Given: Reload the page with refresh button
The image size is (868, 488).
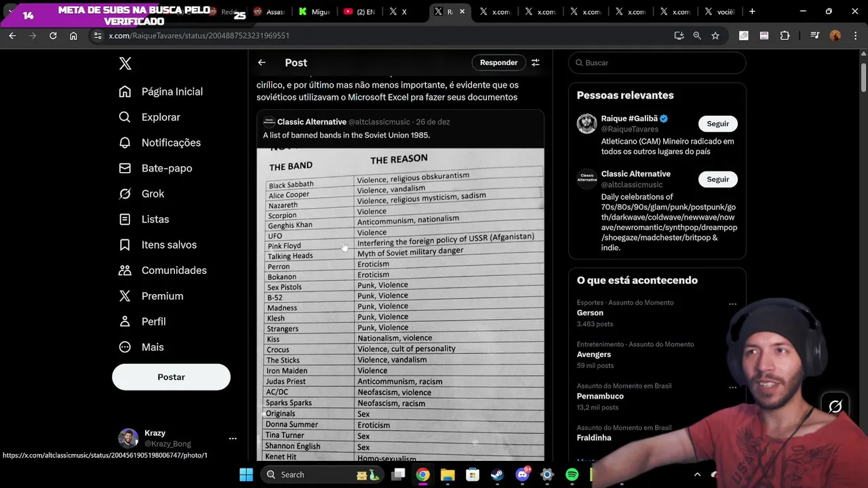Looking at the screenshot, I should 53,36.
